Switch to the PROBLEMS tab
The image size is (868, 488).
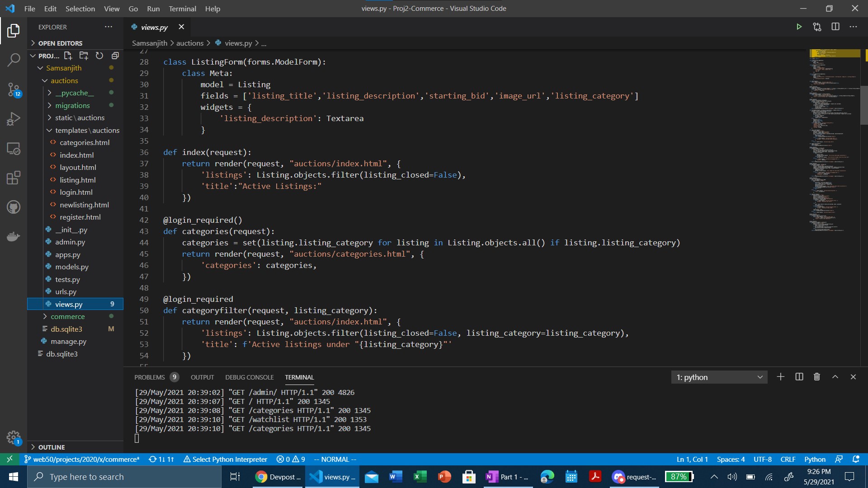point(150,377)
